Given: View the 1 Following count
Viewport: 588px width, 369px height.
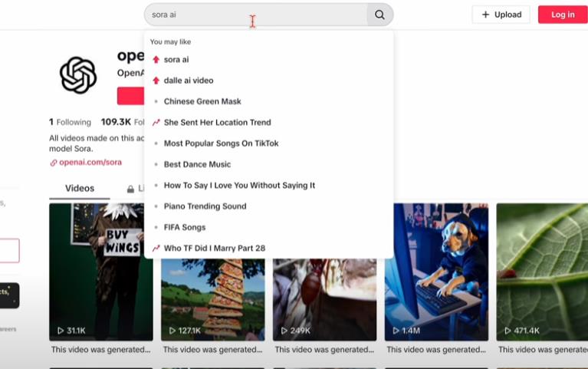Looking at the screenshot, I should pyautogui.click(x=70, y=122).
